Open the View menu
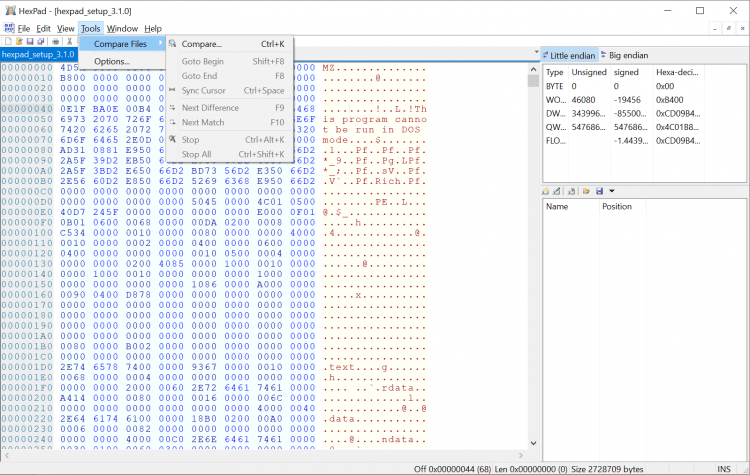Viewport: 750px width, 475px height. [x=65, y=29]
